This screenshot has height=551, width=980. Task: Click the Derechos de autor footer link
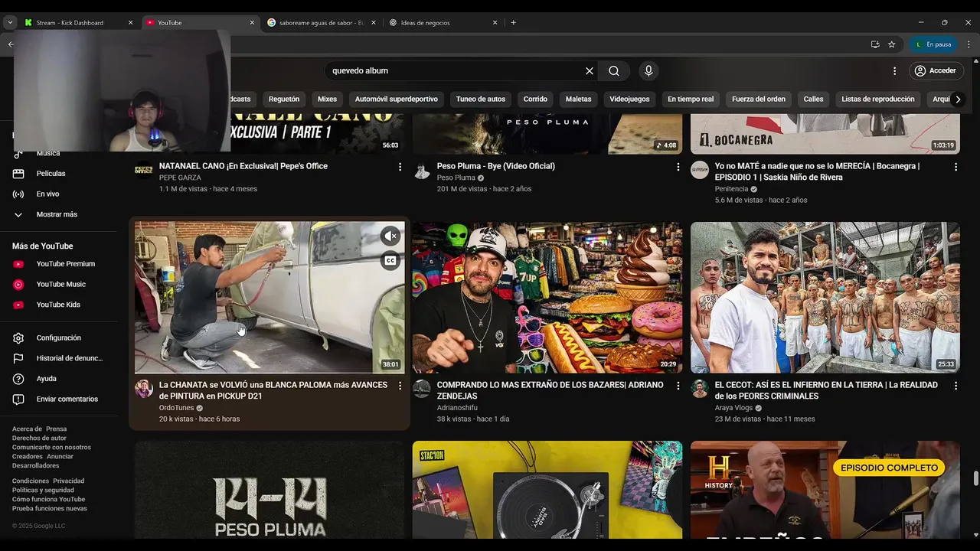[x=39, y=439]
